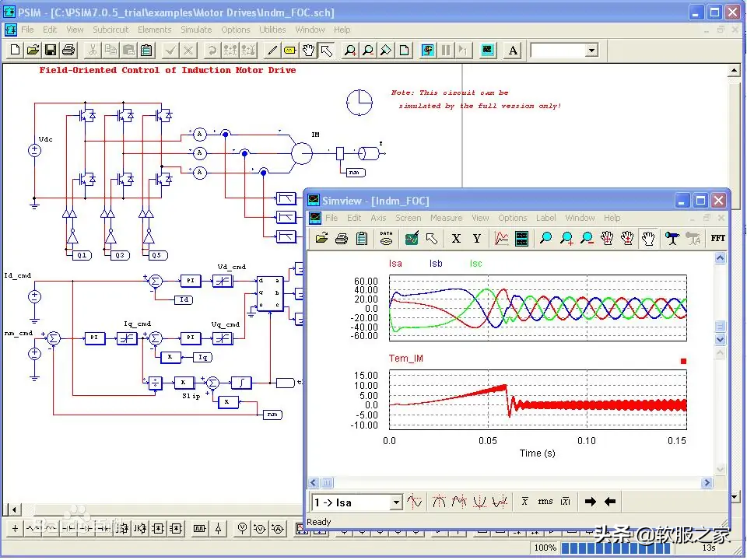Click the zoom in magnifier in Simview

point(566,239)
